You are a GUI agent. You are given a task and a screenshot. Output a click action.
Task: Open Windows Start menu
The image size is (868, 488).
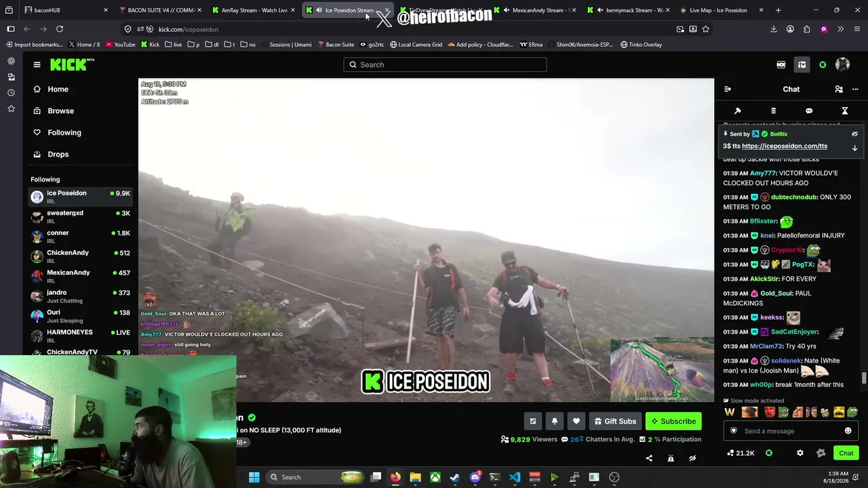coord(254,477)
